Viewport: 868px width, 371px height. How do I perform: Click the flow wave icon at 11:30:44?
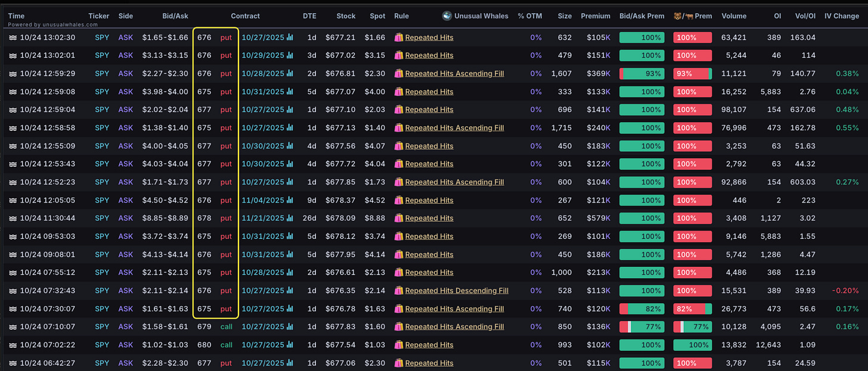12,219
